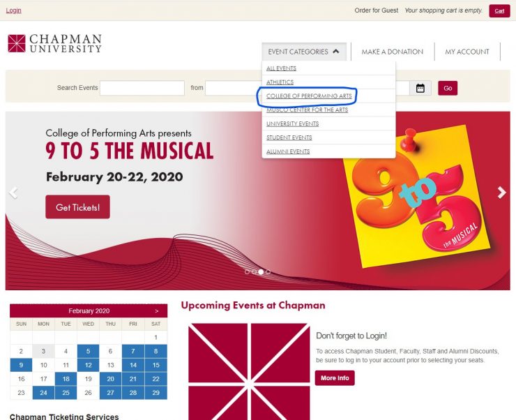
Task: Click the Chapman University logo
Action: (54, 43)
